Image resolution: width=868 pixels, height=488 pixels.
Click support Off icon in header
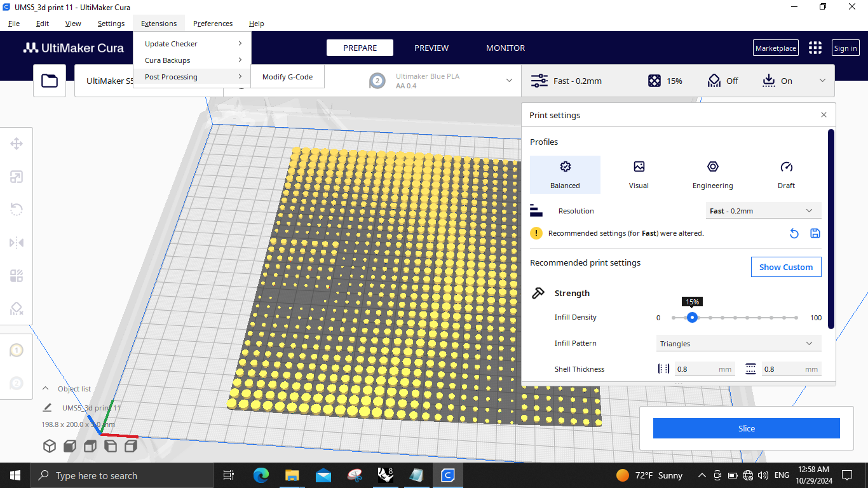point(714,81)
